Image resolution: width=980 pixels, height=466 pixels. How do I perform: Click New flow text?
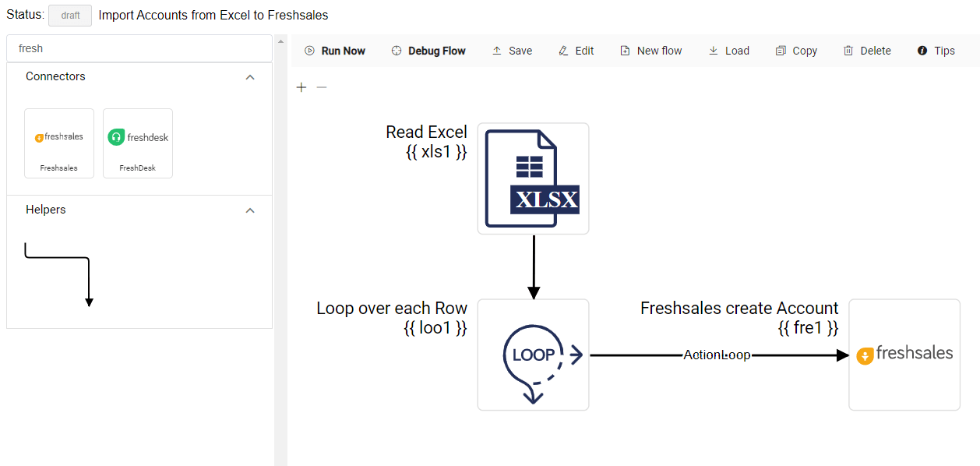click(x=659, y=51)
